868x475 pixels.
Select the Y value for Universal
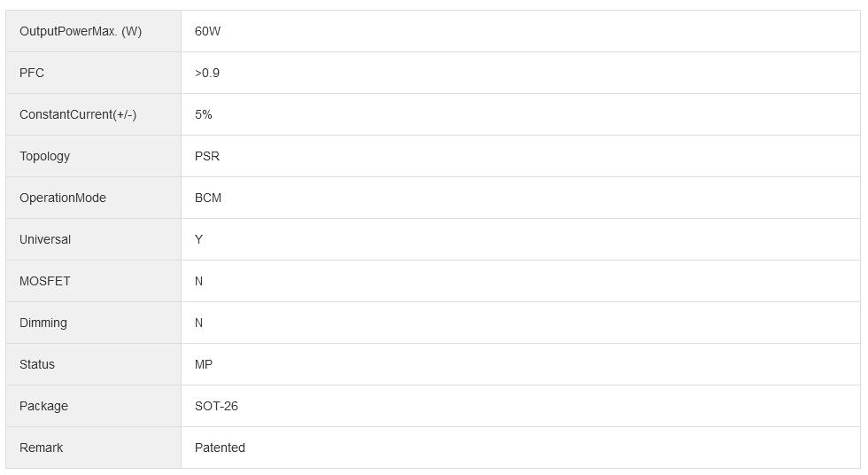(199, 239)
